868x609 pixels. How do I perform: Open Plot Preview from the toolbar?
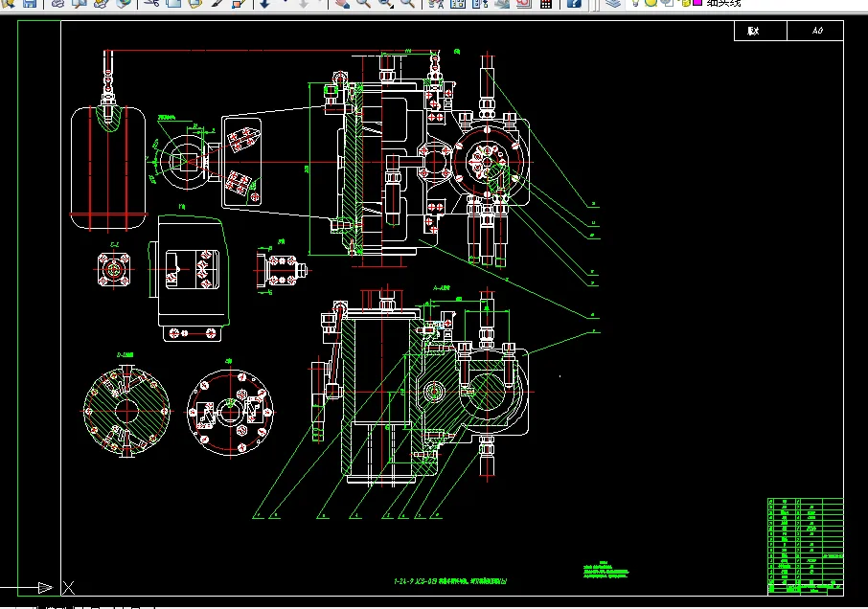tap(80, 3)
